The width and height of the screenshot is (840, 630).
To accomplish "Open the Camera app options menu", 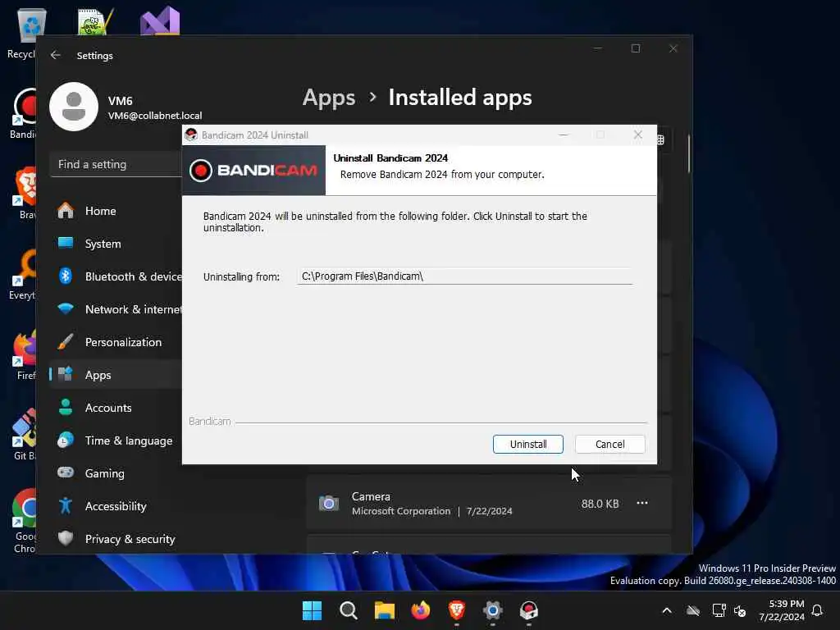I will point(641,503).
